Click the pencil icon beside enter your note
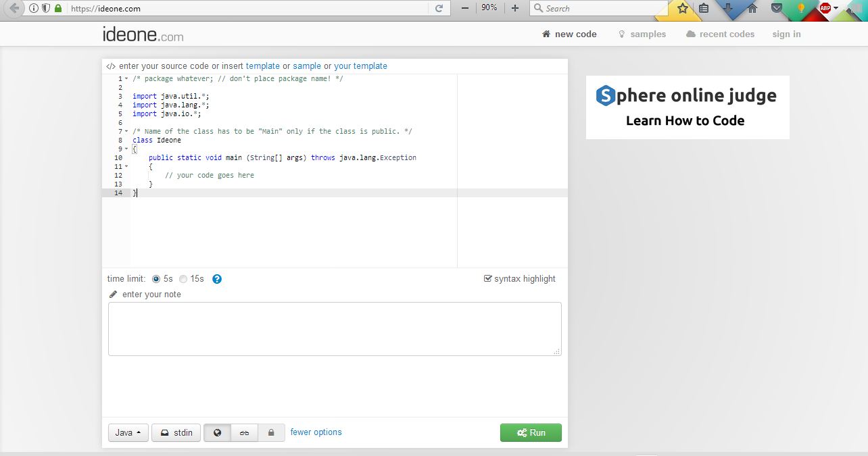Screen dimensions: 868x456 [x=113, y=295]
